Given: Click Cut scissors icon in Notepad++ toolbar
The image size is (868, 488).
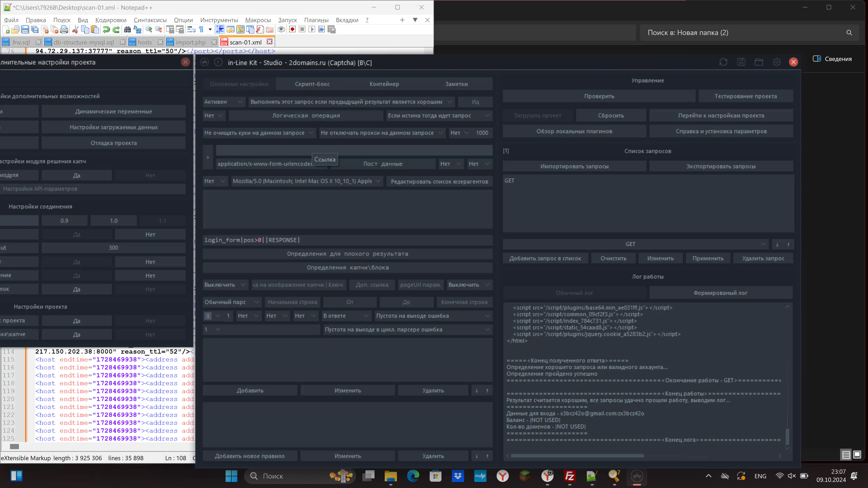Looking at the screenshot, I should click(75, 30).
